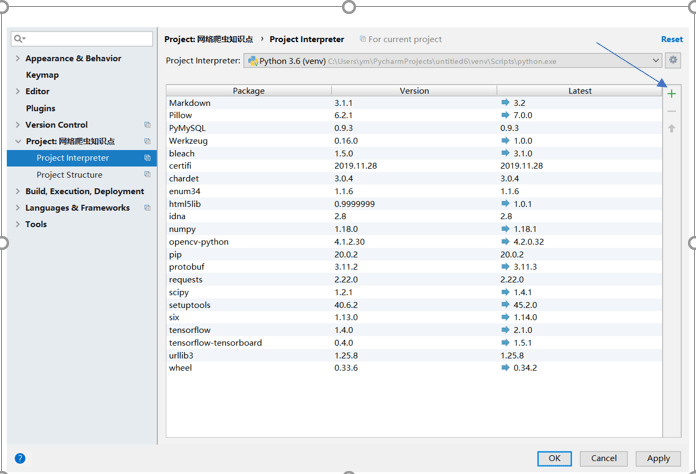Expand the Version Control section
The width and height of the screenshot is (696, 474).
click(x=18, y=125)
